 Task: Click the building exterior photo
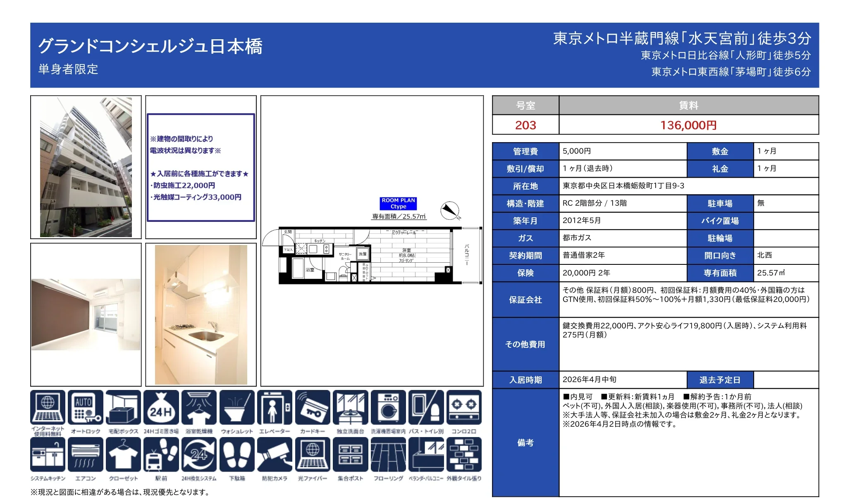point(85,167)
